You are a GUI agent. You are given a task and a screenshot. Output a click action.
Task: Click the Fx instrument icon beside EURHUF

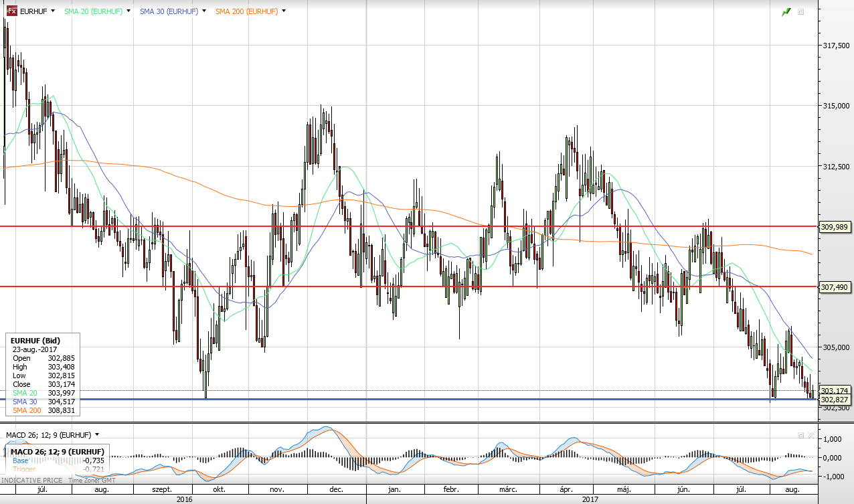coord(12,11)
